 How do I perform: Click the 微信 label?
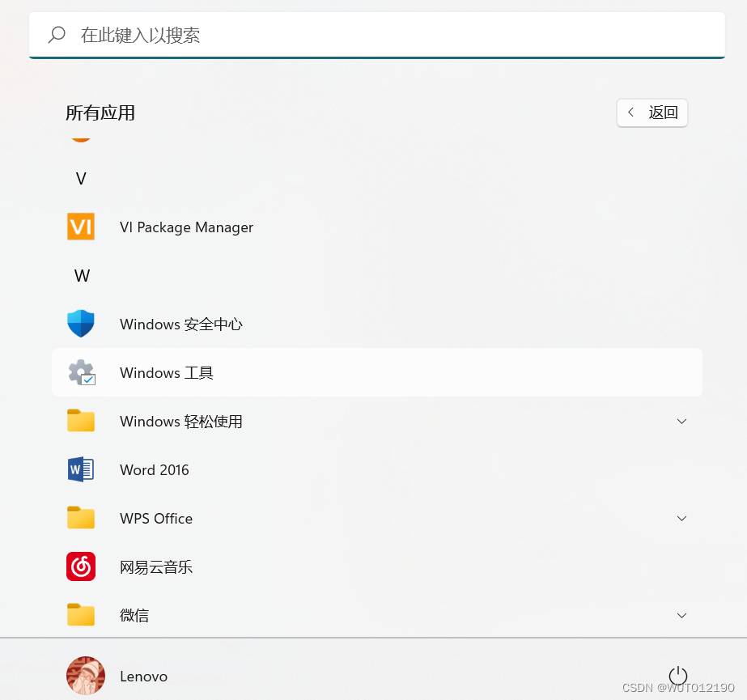(134, 616)
